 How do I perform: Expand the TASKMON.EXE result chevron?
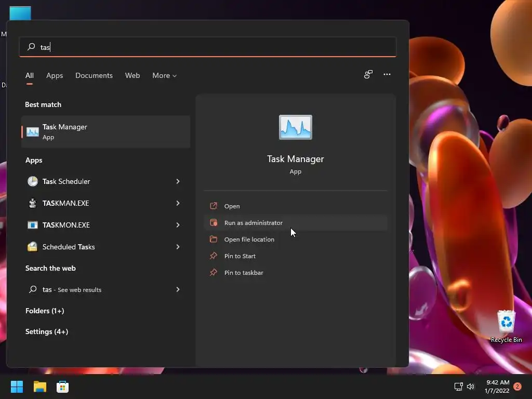[178, 225]
